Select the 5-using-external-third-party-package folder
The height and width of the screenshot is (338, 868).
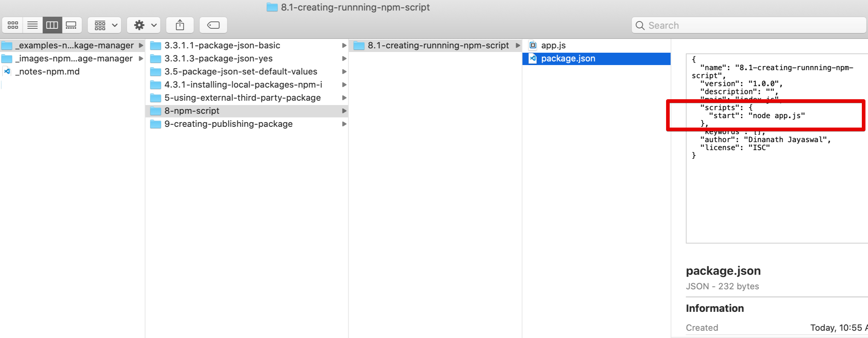[x=242, y=97]
